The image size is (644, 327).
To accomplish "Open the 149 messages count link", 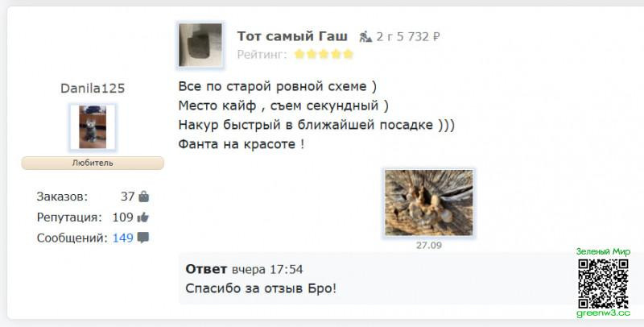I will tap(123, 238).
